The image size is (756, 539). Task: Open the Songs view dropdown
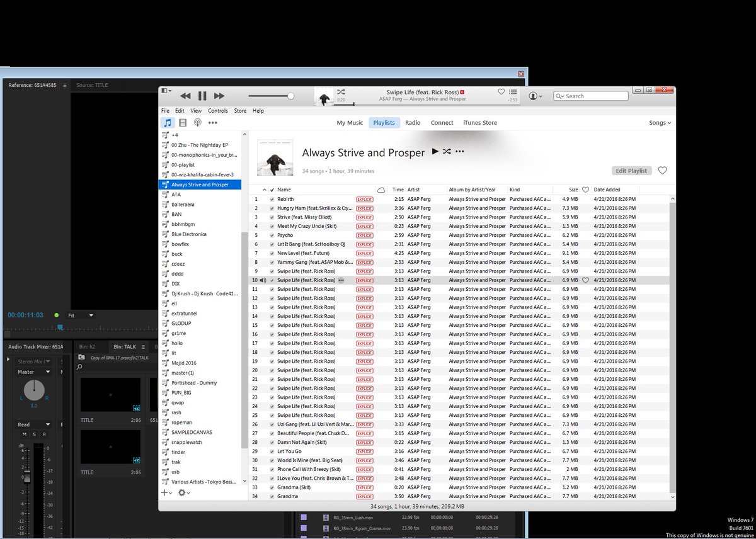click(660, 123)
